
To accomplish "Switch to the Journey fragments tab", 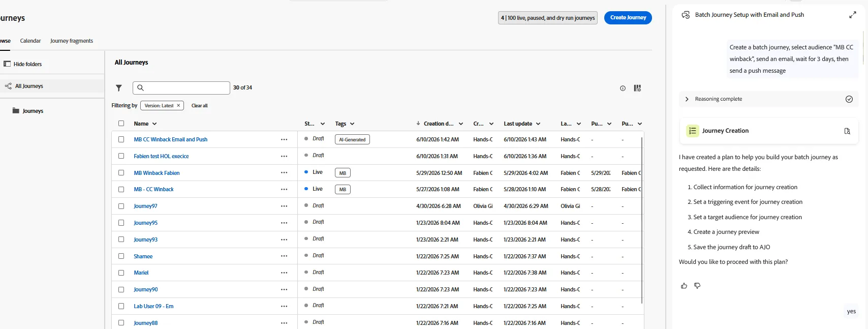I will [72, 41].
